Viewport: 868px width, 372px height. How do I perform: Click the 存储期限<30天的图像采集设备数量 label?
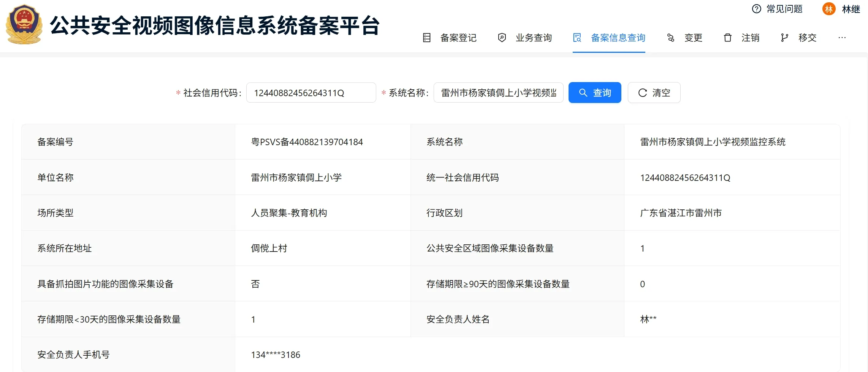(x=109, y=319)
